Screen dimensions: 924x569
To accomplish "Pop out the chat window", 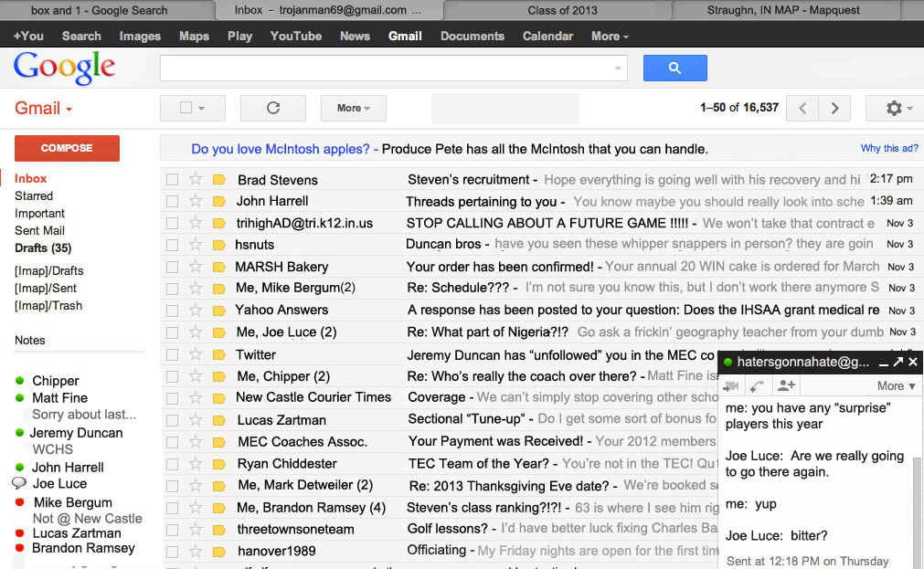I will pyautogui.click(x=898, y=362).
